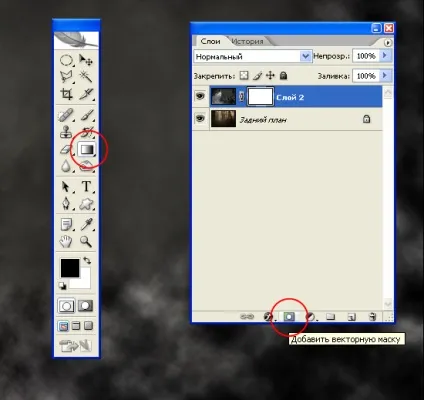
Task: Open the Нормальный blend mode dropdown
Action: [x=252, y=56]
